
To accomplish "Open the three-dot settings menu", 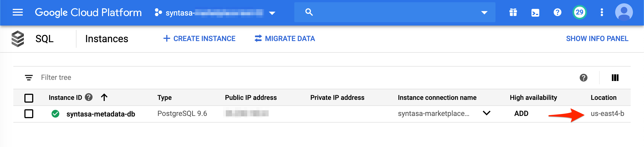I will [602, 12].
